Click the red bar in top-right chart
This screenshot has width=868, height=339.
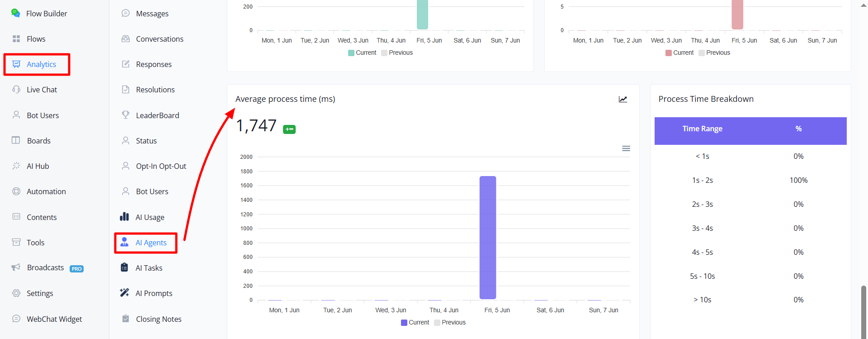pos(737,14)
